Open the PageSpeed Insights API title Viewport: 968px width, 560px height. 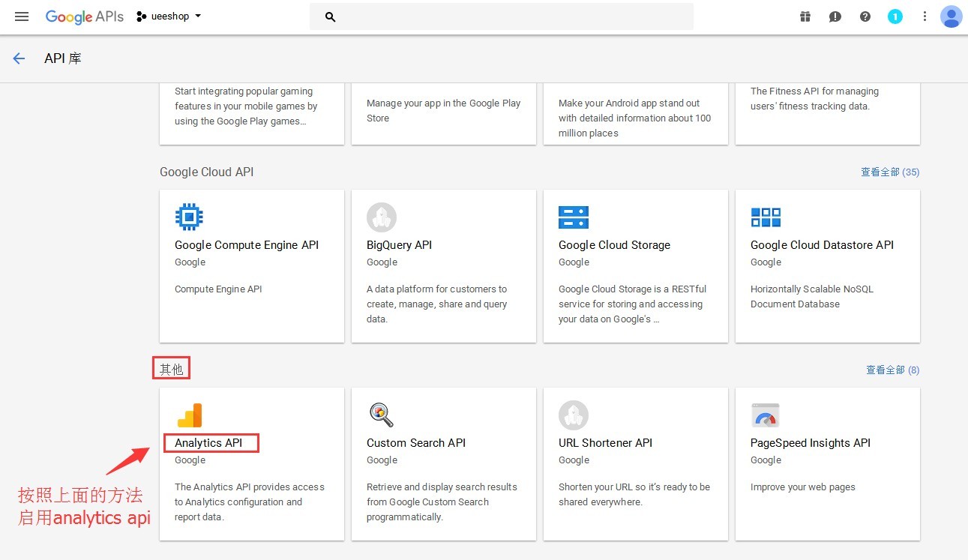click(811, 443)
